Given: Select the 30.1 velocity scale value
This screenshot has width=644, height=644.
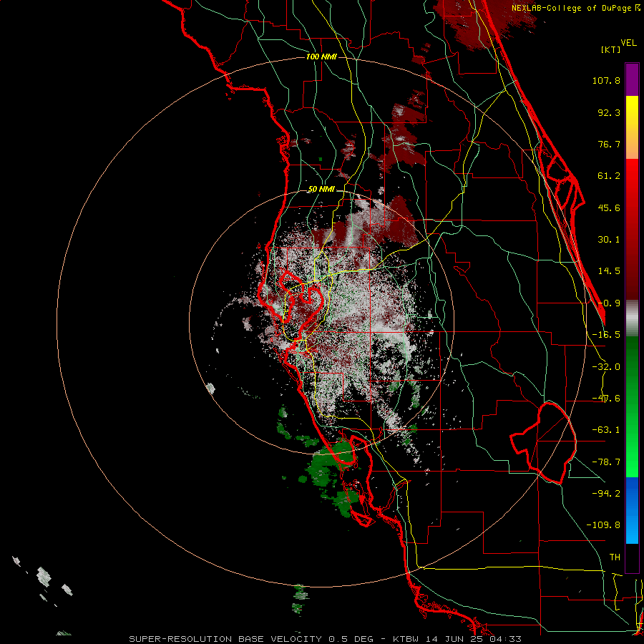Looking at the screenshot, I should pyautogui.click(x=609, y=240).
